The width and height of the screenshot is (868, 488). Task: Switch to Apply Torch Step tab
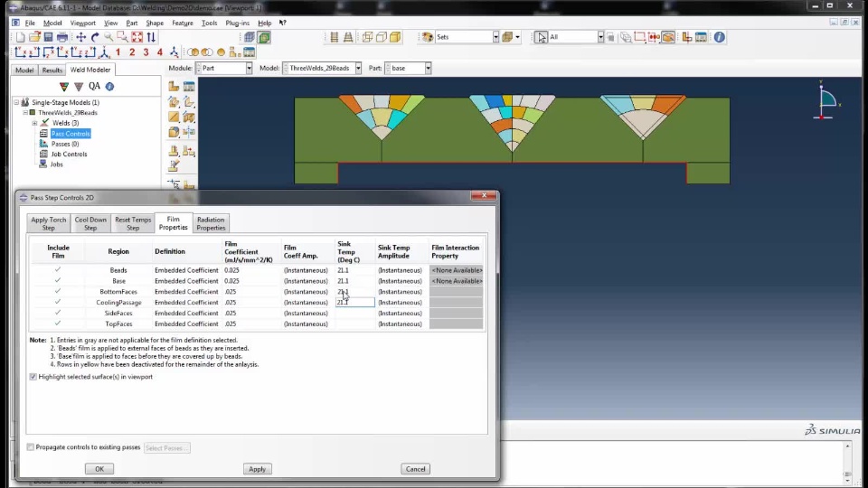click(x=48, y=223)
